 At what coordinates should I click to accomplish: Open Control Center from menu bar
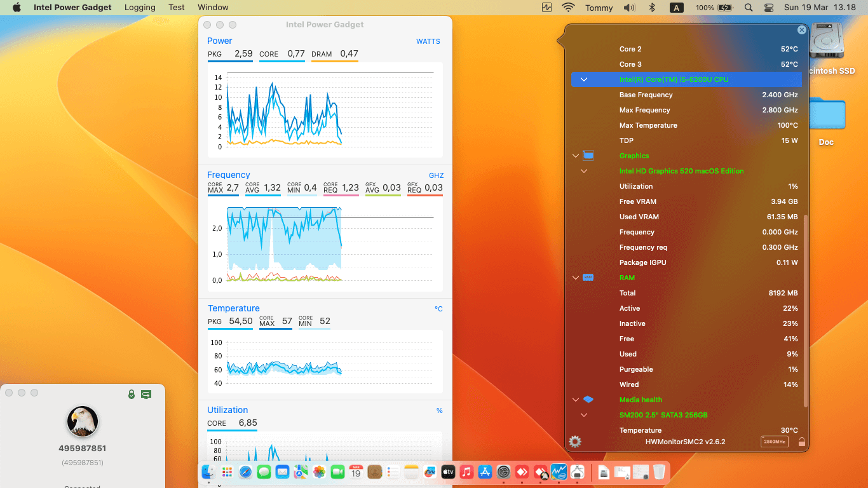pyautogui.click(x=769, y=8)
